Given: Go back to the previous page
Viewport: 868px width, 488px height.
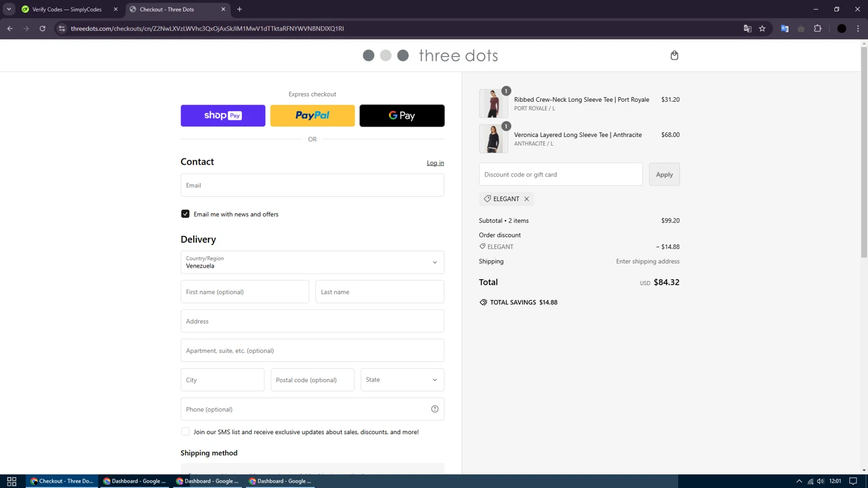Looking at the screenshot, I should pyautogui.click(x=10, y=28).
